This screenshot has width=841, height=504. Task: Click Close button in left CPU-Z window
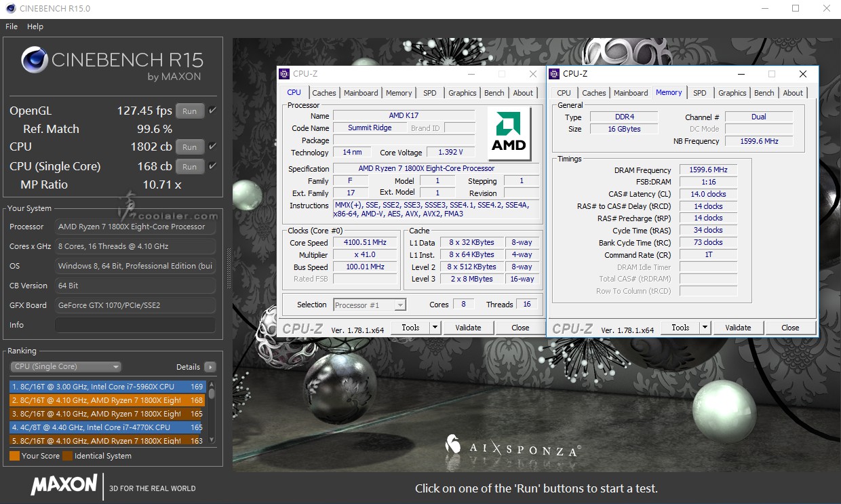(520, 328)
